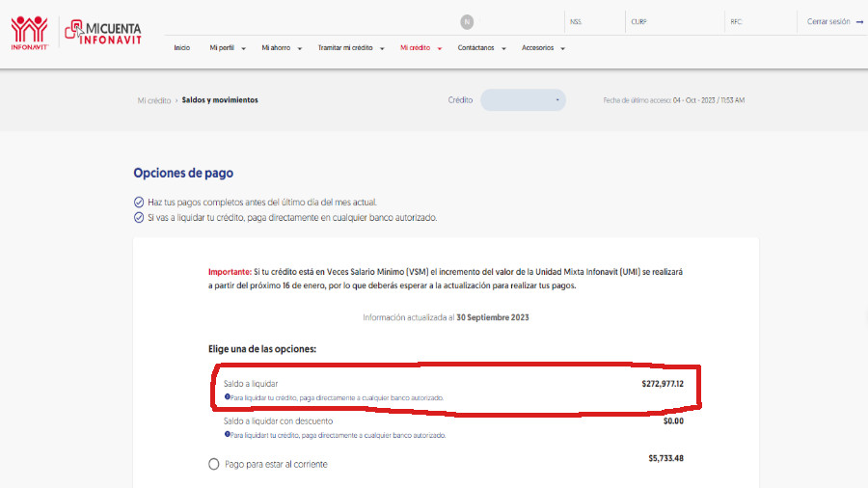The image size is (868, 488).
Task: Click the Infonavit logo
Action: [x=29, y=32]
